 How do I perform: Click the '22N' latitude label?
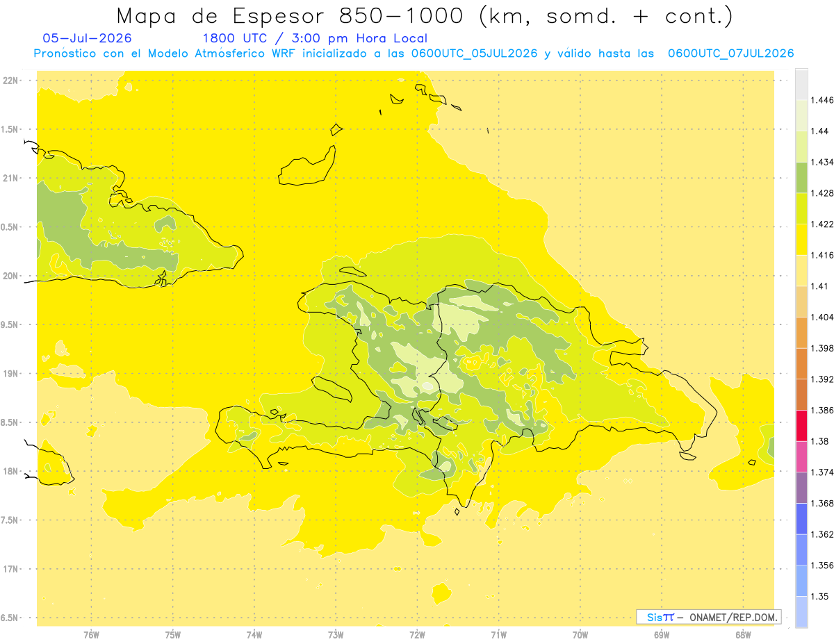pos(11,81)
